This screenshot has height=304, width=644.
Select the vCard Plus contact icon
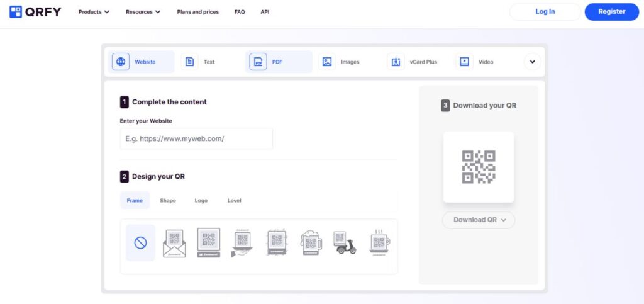(396, 62)
